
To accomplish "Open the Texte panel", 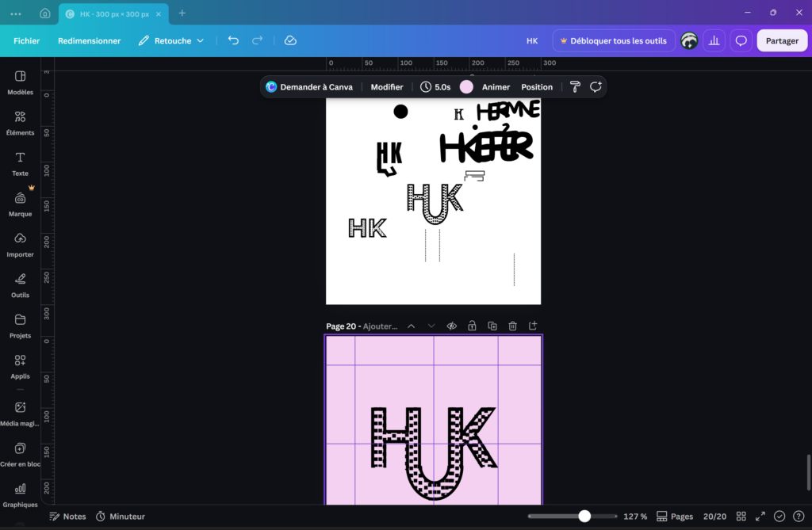I will tap(20, 164).
